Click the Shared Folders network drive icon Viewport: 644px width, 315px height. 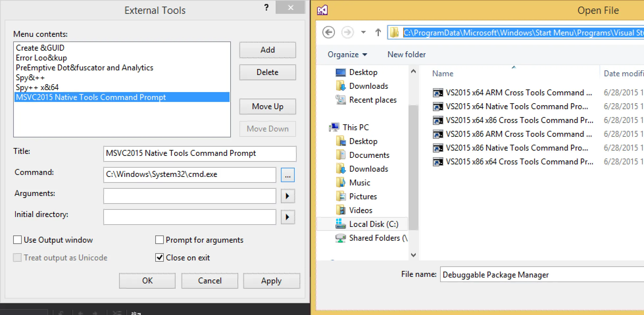coord(340,238)
